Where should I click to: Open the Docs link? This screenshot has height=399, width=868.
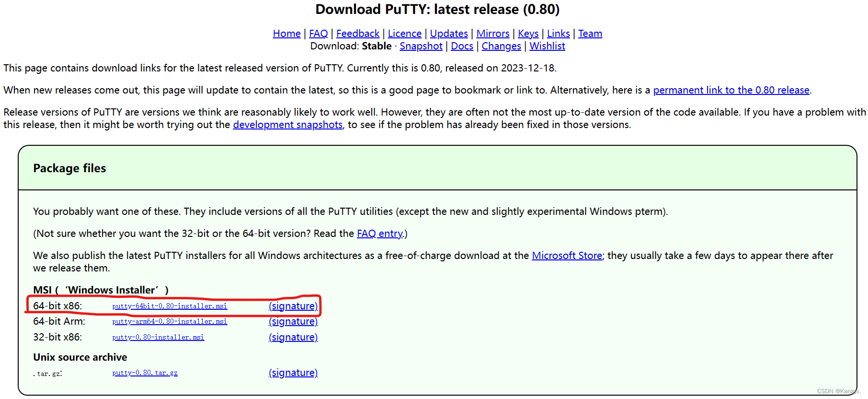click(462, 46)
